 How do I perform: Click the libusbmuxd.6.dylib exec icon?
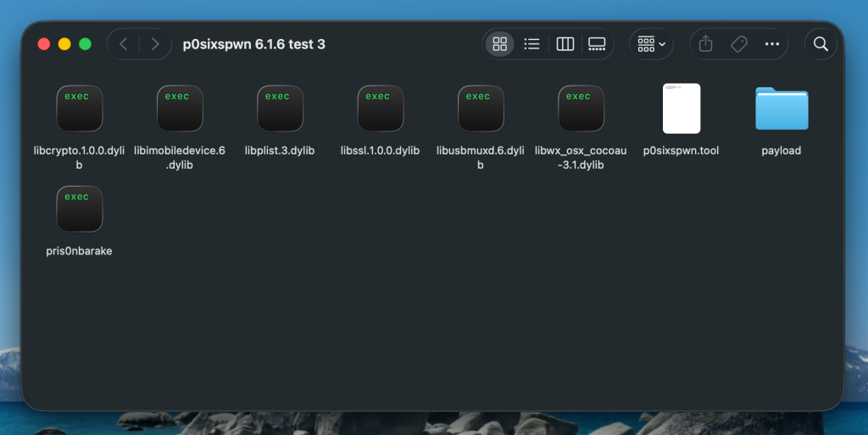481,109
